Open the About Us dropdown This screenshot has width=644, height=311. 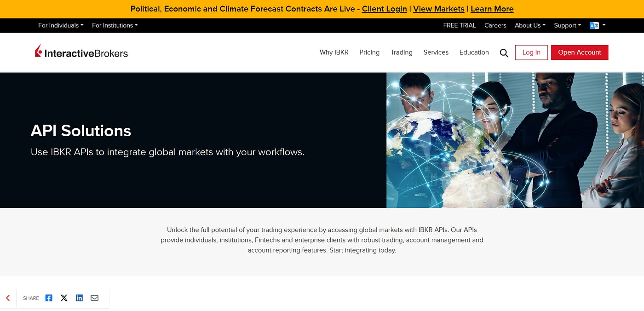530,25
